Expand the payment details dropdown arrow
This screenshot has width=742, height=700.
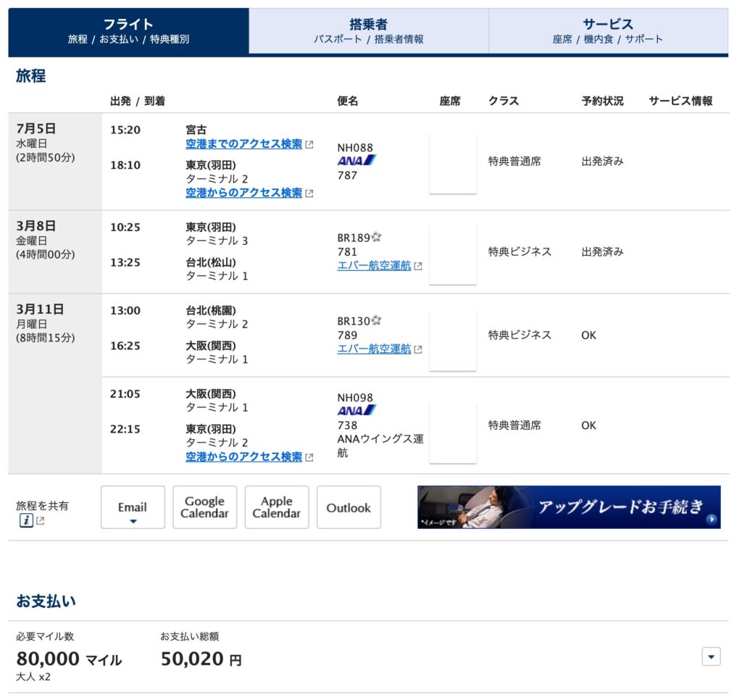pos(711,656)
